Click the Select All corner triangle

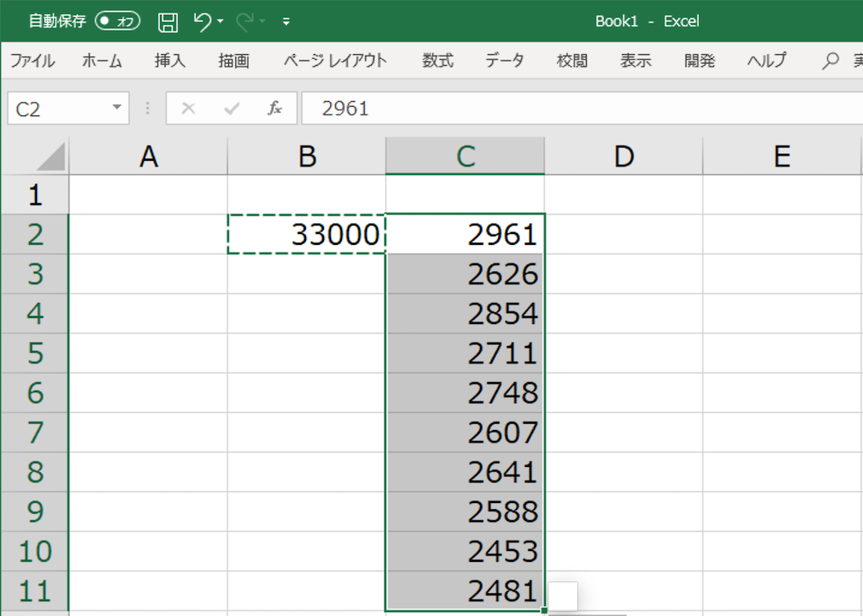point(51,158)
